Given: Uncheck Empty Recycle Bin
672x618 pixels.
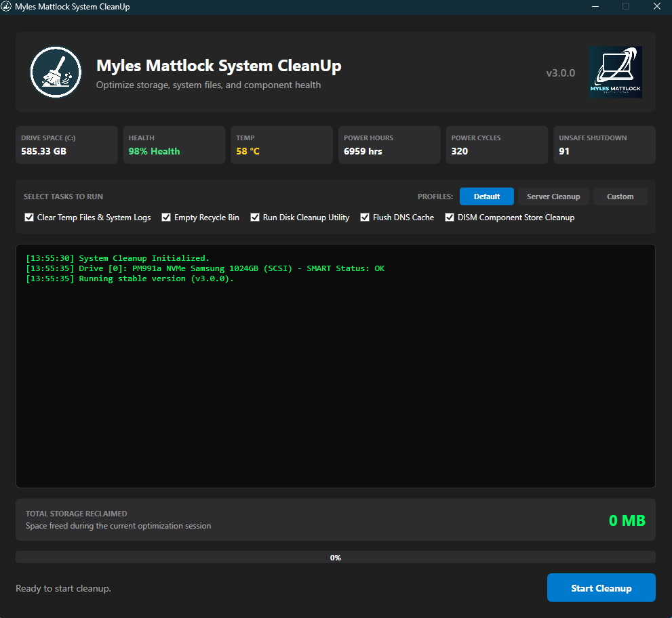Looking at the screenshot, I should 166,217.
